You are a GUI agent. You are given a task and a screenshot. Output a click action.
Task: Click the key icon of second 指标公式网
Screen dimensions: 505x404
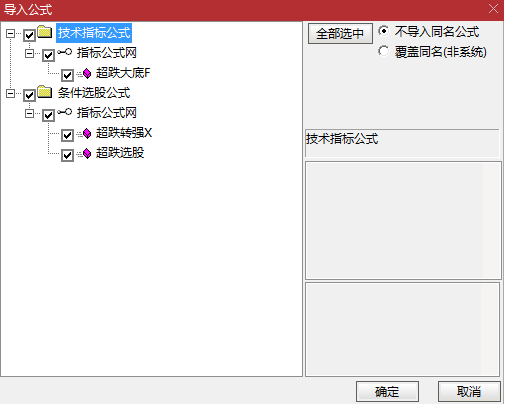coord(64,112)
